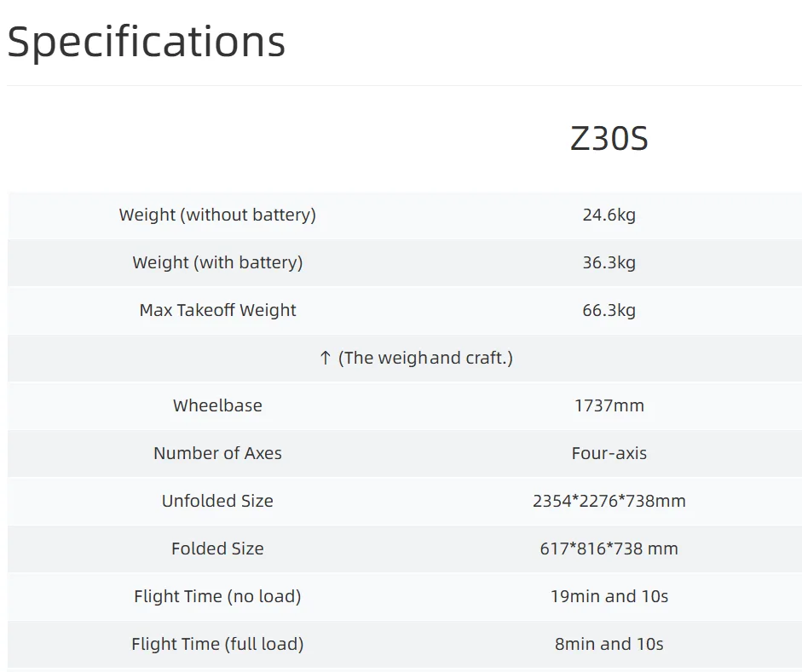The width and height of the screenshot is (802, 672).
Task: Click the Unfolded Size label
Action: 217,501
